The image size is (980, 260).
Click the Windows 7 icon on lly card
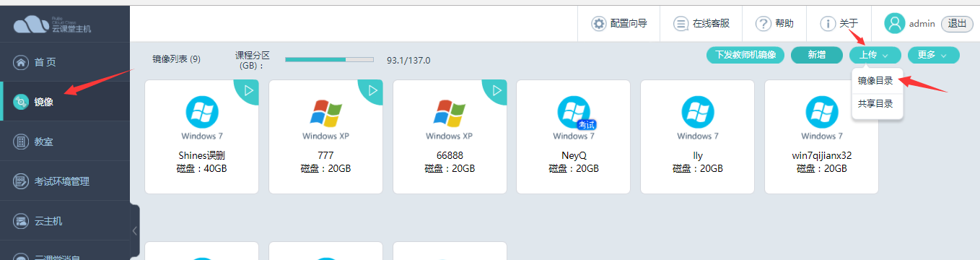[x=697, y=112]
